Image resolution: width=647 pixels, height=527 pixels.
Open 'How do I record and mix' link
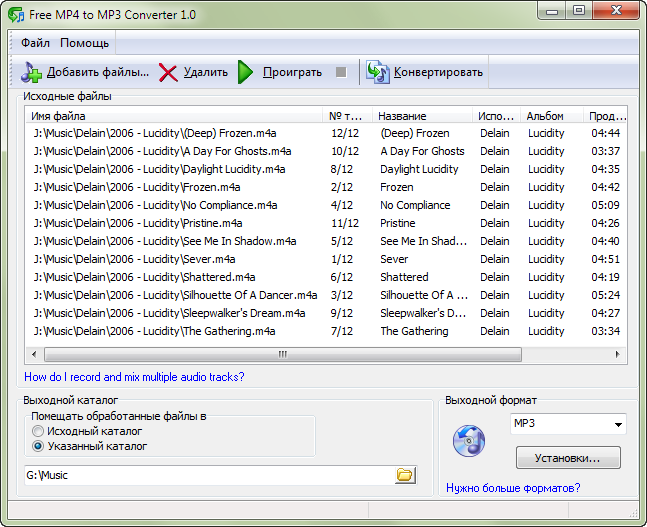pos(134,377)
